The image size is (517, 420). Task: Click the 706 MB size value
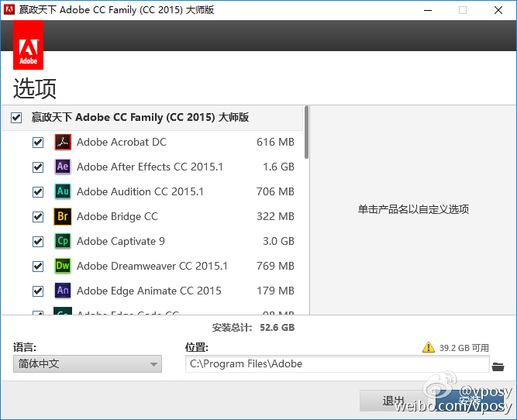(275, 191)
